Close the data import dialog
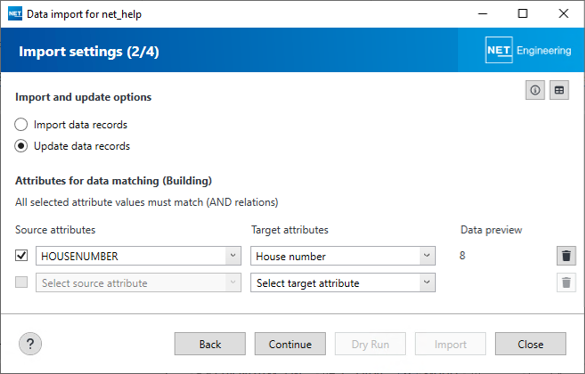Viewport: 585px width, 374px height. tap(530, 344)
